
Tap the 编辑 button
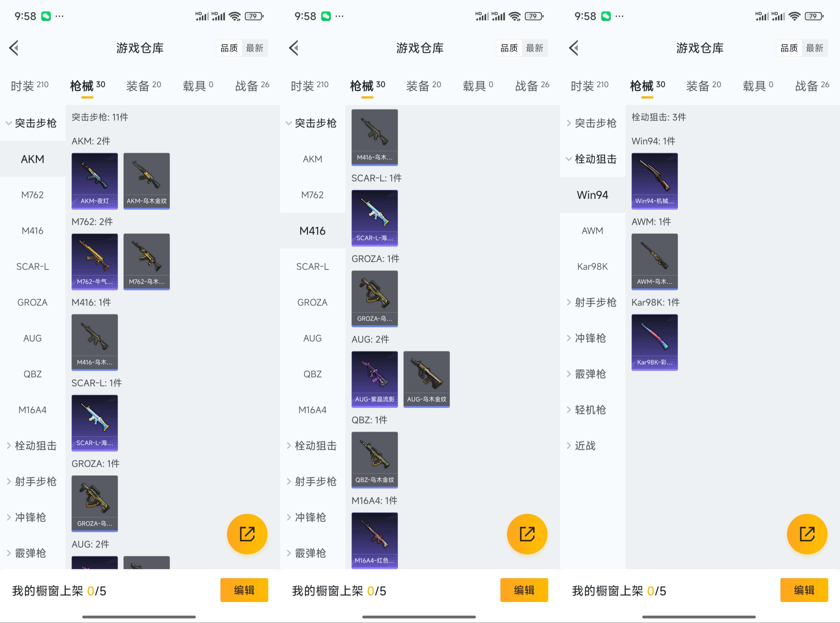[244, 590]
